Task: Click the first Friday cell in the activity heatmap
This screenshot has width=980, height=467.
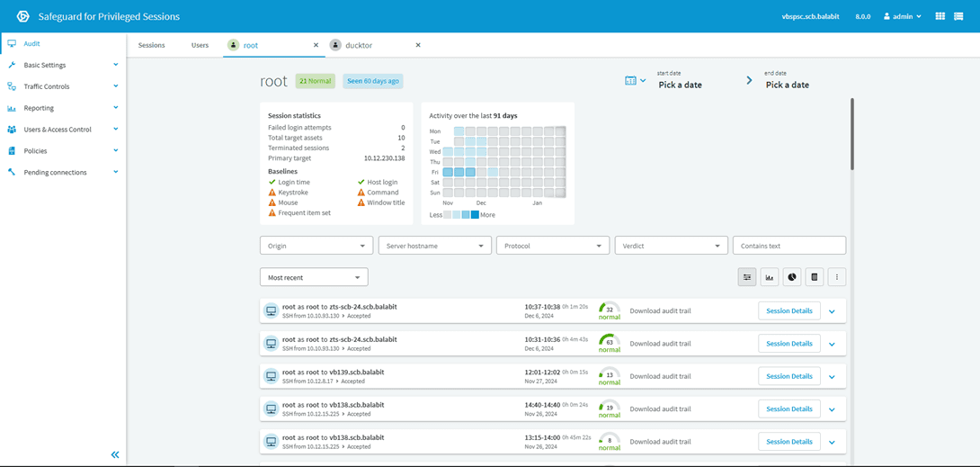Action: (x=448, y=172)
